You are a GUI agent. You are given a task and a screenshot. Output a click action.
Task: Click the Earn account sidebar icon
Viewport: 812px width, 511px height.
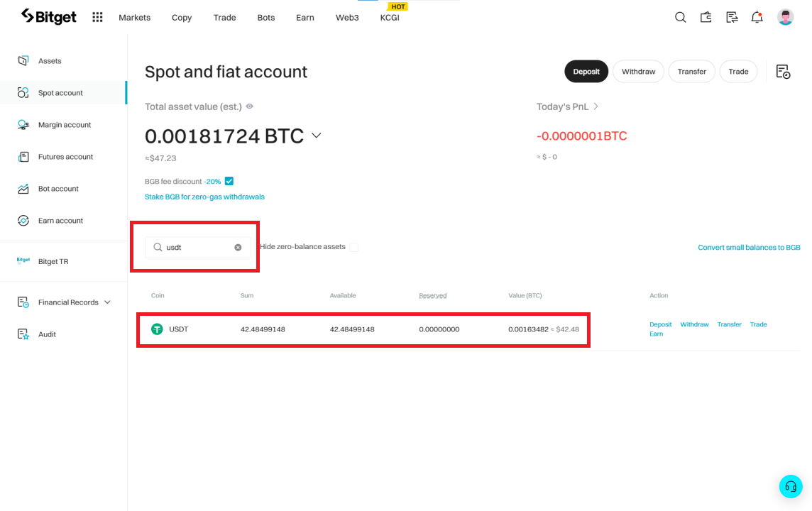(23, 221)
